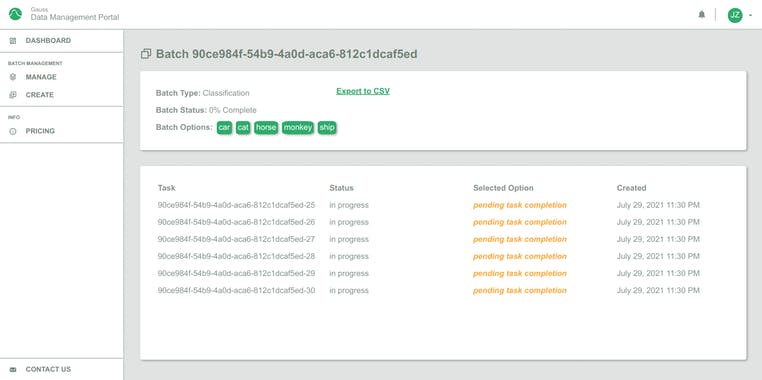The height and width of the screenshot is (380, 762).
Task: Click the Manage layers icon
Action: [13, 77]
